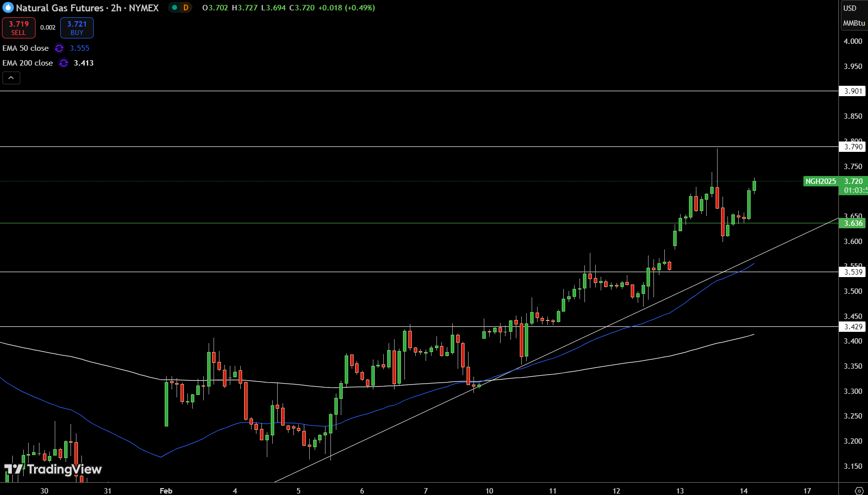The height and width of the screenshot is (495, 868).
Task: Click the 3.790 price level label
Action: click(x=853, y=147)
